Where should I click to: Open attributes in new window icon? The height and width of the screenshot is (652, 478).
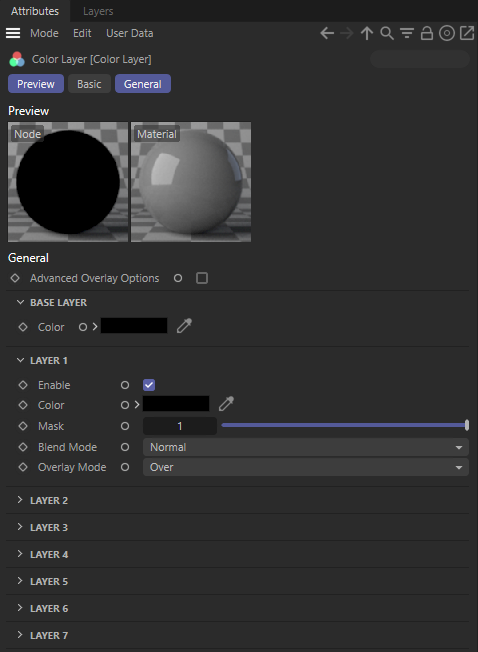point(467,33)
